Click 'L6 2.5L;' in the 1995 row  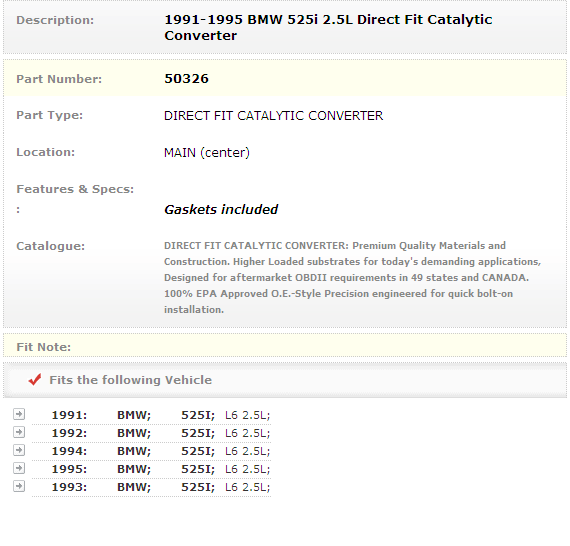248,469
